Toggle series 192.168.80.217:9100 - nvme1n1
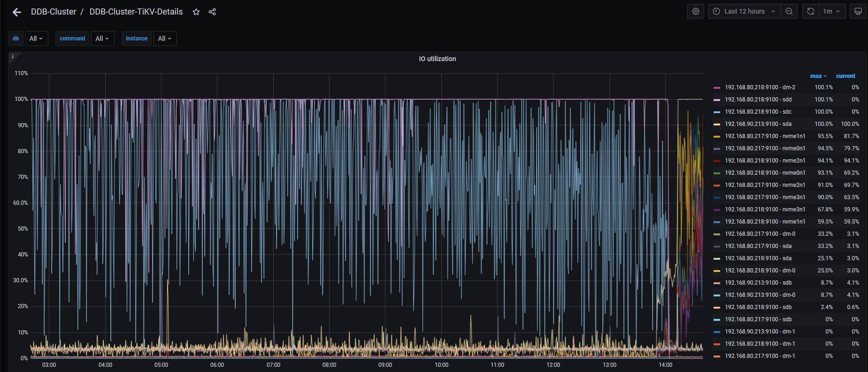The height and width of the screenshot is (372, 868). (x=765, y=136)
